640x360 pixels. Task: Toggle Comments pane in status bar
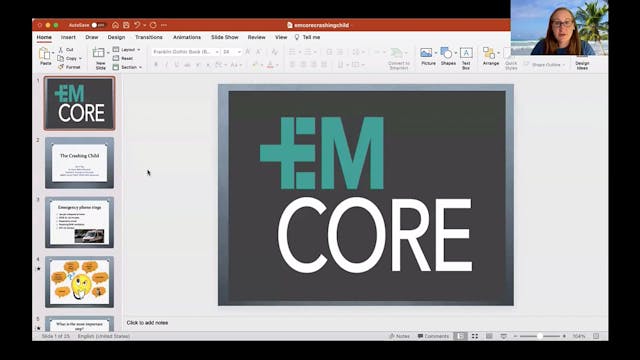pos(433,336)
